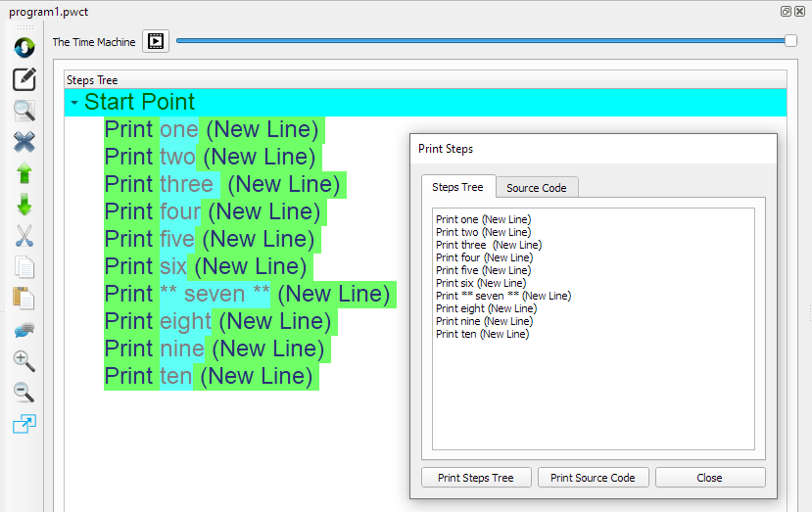
Task: Click the copy pages icon
Action: pos(24,267)
